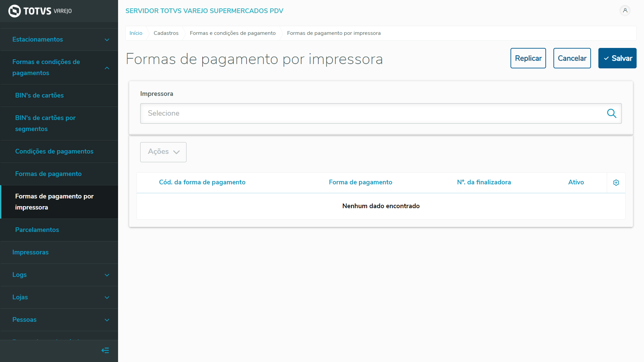Expand the Pessoas menu
The width and height of the screenshot is (644, 362).
click(107, 320)
